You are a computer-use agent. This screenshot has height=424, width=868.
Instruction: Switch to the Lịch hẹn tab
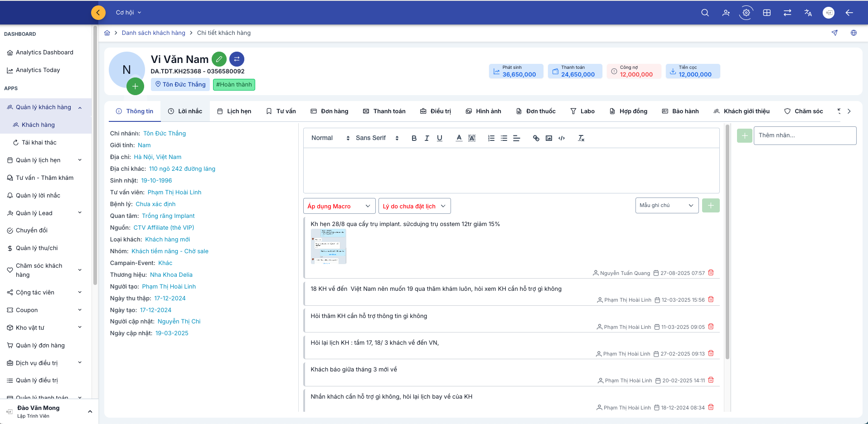pos(234,111)
